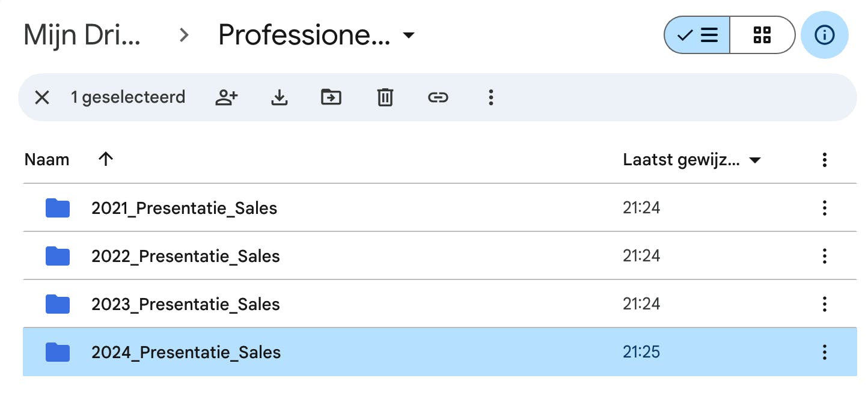Screen dimensions: 868x411
Task: Open more actions for 2023_Presentatie_Sales
Action: [x=824, y=304]
